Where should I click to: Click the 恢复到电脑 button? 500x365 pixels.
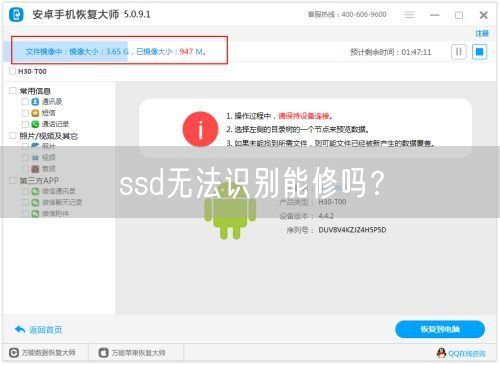[440, 329]
